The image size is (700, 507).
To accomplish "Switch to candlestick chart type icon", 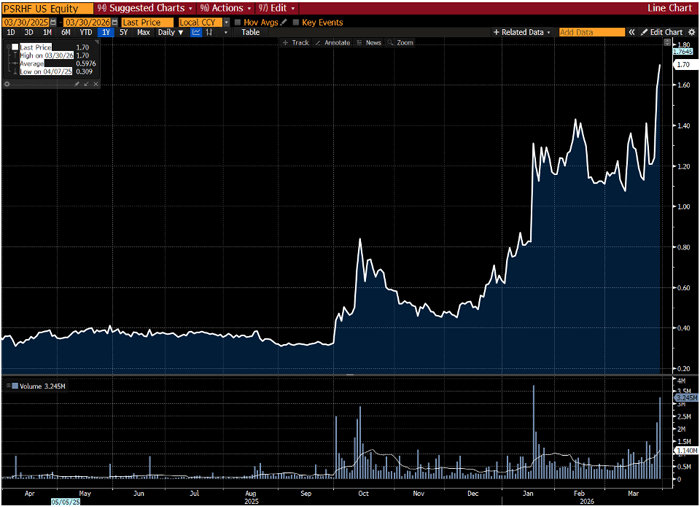I will coord(211,32).
